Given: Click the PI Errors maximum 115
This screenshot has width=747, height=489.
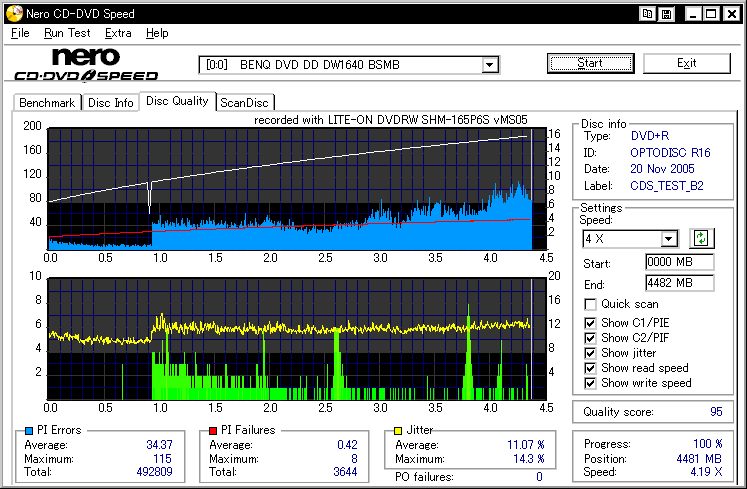Looking at the screenshot, I should (162, 458).
